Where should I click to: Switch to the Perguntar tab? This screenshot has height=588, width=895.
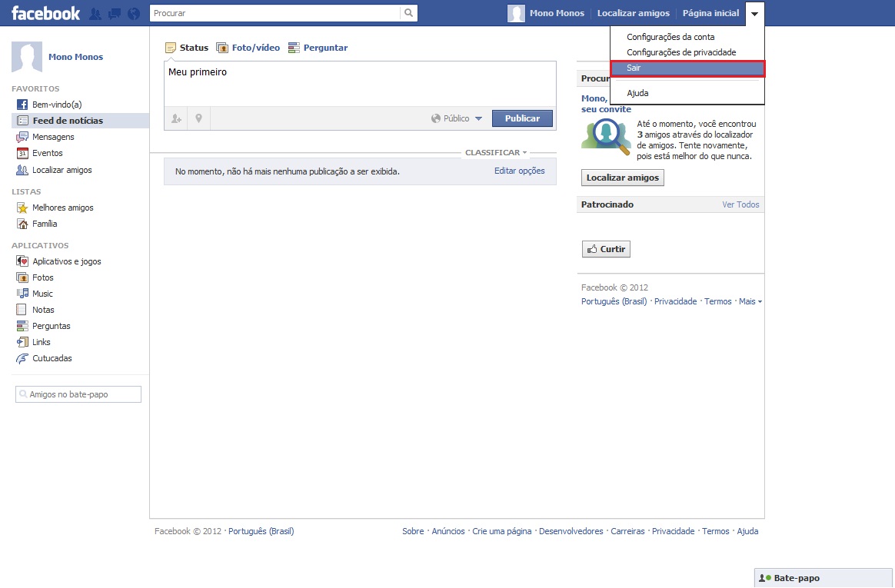[x=318, y=48]
